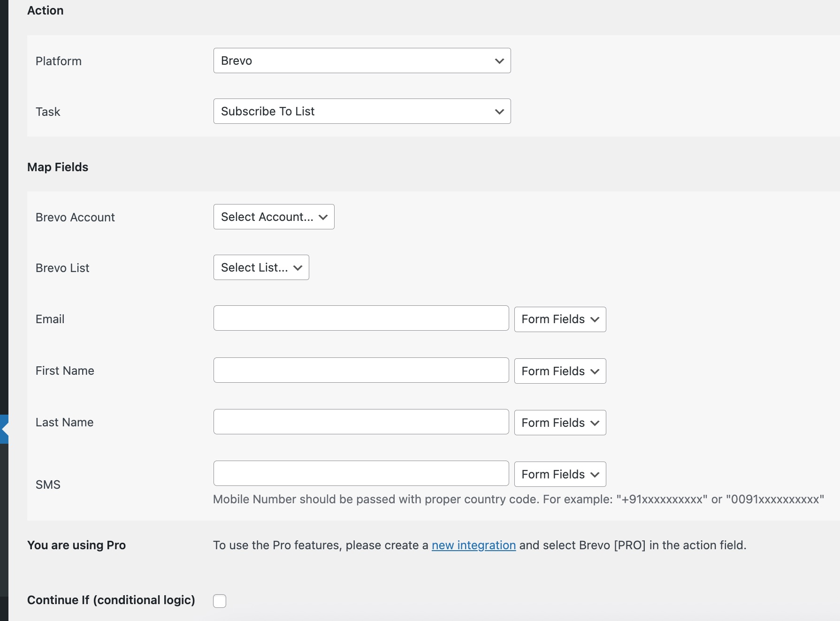This screenshot has height=621, width=840.
Task: Click the Mobile Number country code hint
Action: tap(519, 499)
